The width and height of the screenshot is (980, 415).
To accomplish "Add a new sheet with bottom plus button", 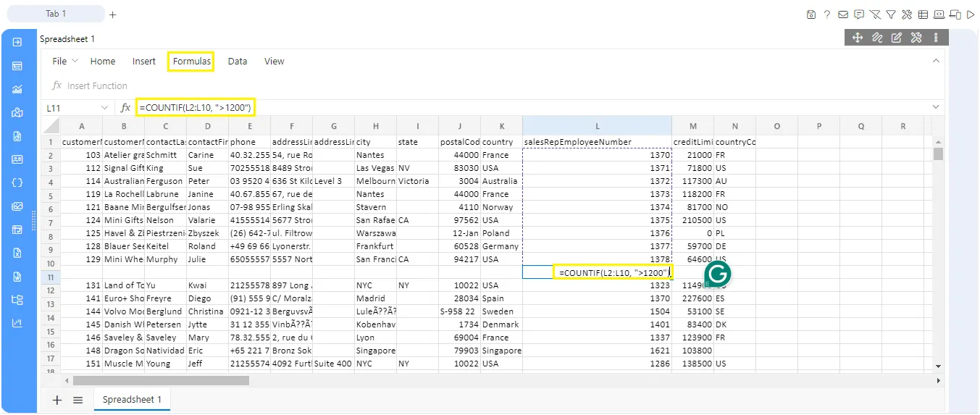I will 57,399.
